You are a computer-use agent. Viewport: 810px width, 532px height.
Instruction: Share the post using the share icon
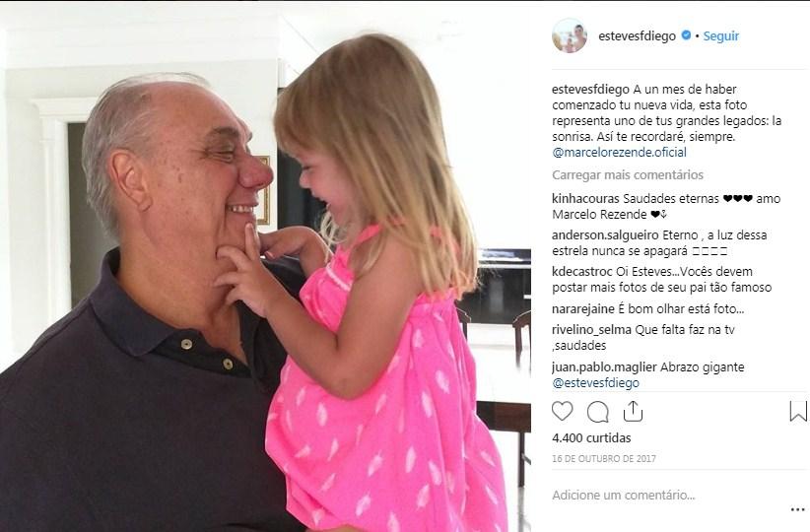click(x=633, y=411)
